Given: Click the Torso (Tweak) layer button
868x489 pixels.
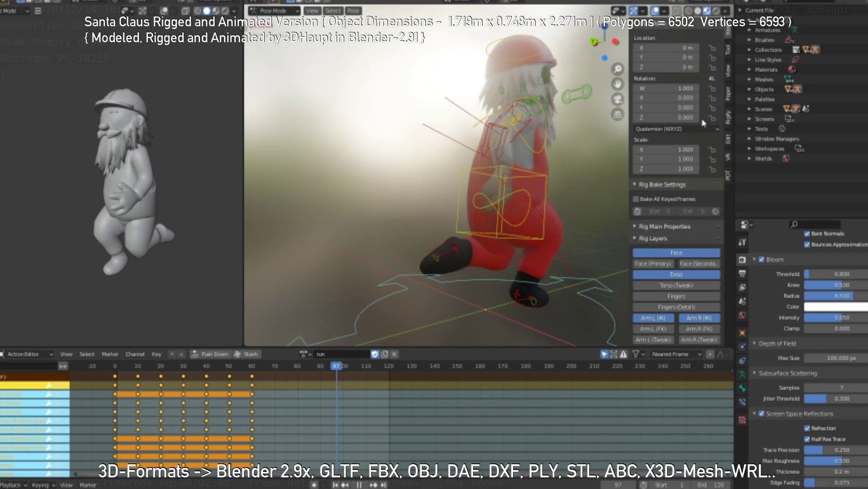Looking at the screenshot, I should 676,285.
